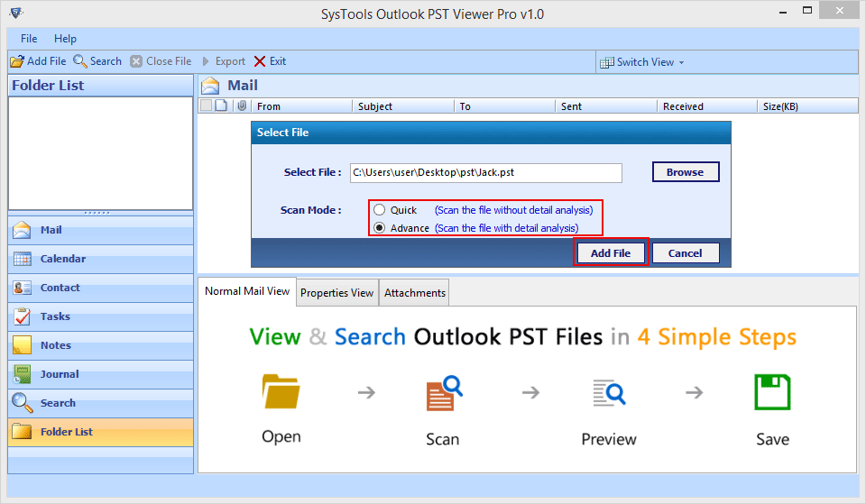The image size is (866, 504).
Task: Click the attachment paperclip column icon
Action: point(242,106)
